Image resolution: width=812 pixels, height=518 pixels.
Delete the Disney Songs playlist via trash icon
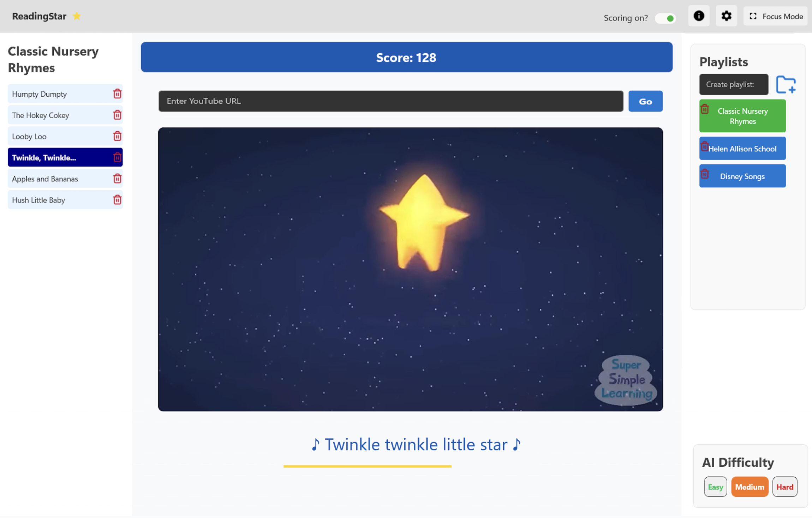point(705,174)
